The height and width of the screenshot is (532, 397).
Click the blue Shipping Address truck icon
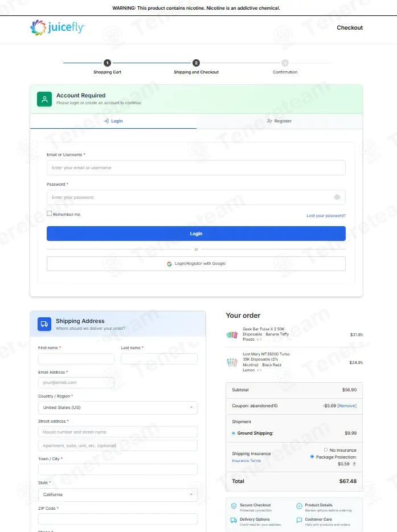pyautogui.click(x=44, y=324)
